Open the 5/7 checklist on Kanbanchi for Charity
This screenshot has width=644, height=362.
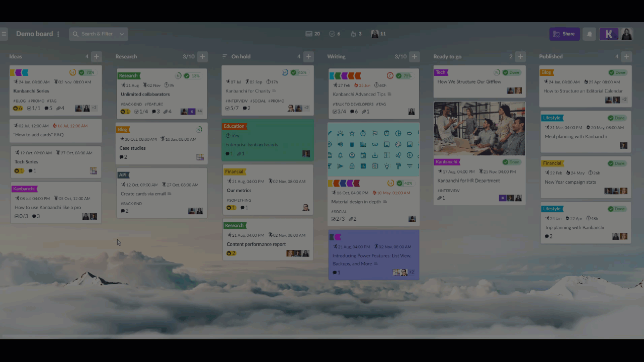point(232,108)
